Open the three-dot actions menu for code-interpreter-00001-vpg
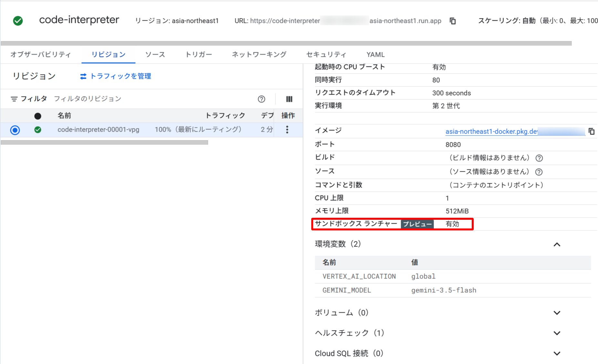This screenshot has width=598, height=364. 287,130
